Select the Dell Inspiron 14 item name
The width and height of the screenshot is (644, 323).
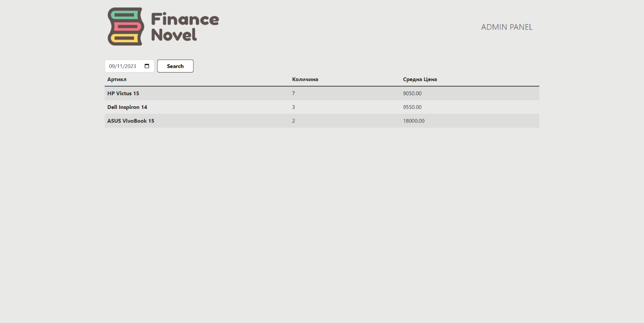click(x=127, y=107)
